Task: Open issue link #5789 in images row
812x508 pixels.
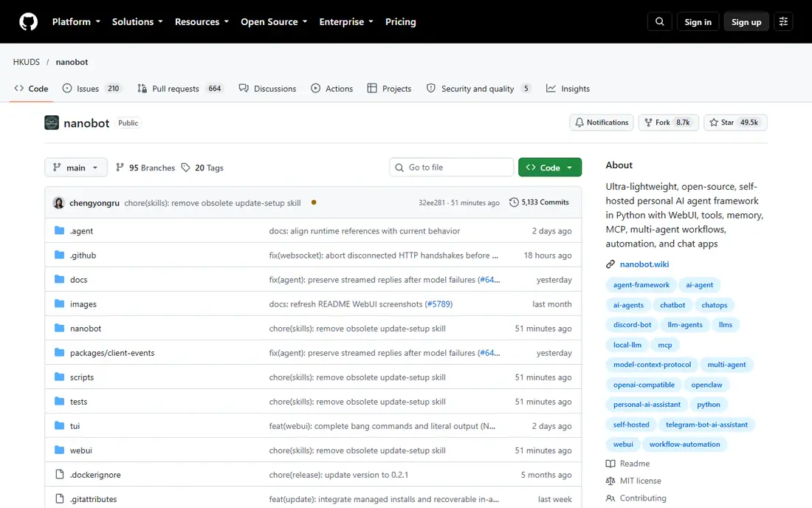Action: click(x=438, y=304)
